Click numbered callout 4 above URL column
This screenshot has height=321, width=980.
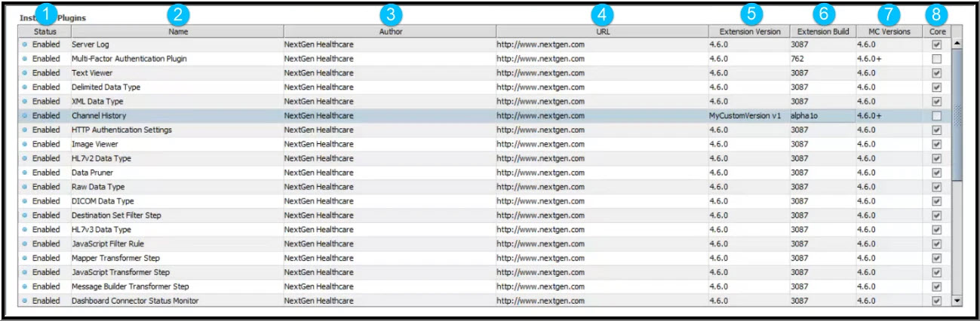pos(602,14)
